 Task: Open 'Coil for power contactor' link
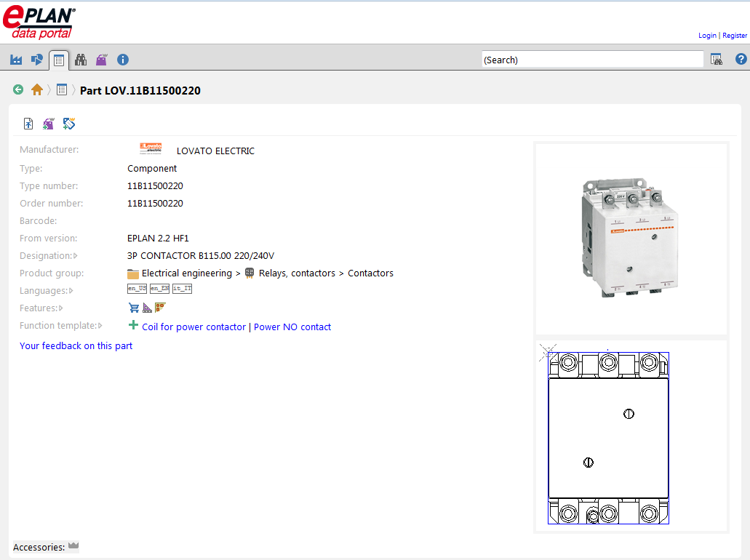(x=194, y=327)
